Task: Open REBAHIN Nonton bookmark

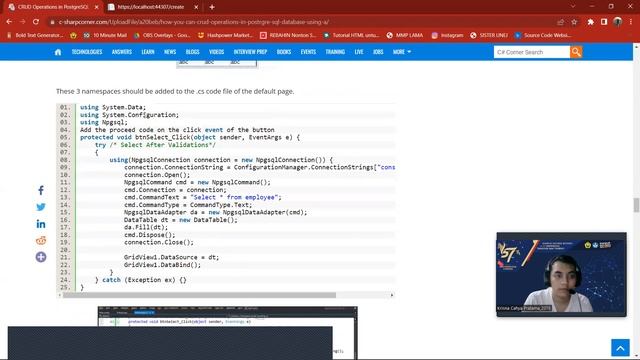Action: pos(289,36)
